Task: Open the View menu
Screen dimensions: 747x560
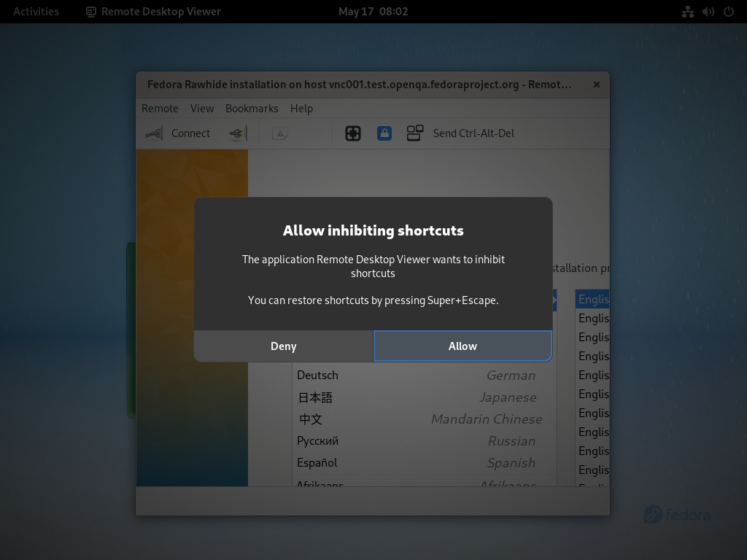Action: [x=202, y=109]
